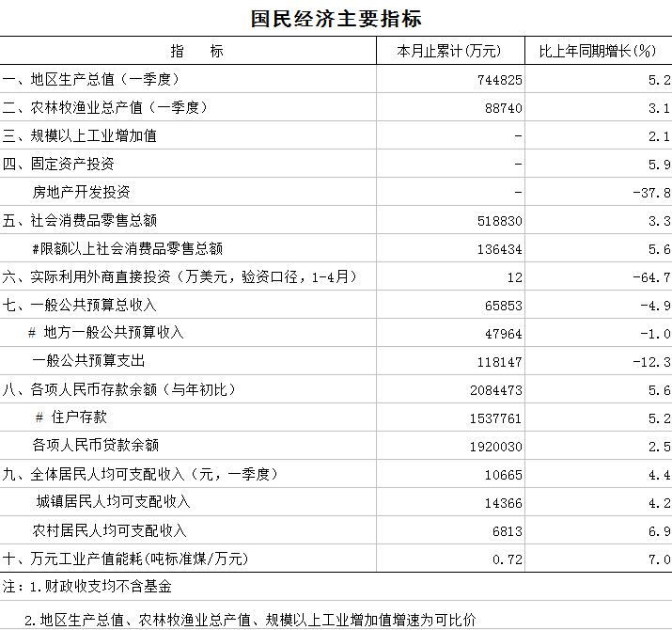Select the value 6813
This screenshot has width=672, height=630.
[x=508, y=532]
